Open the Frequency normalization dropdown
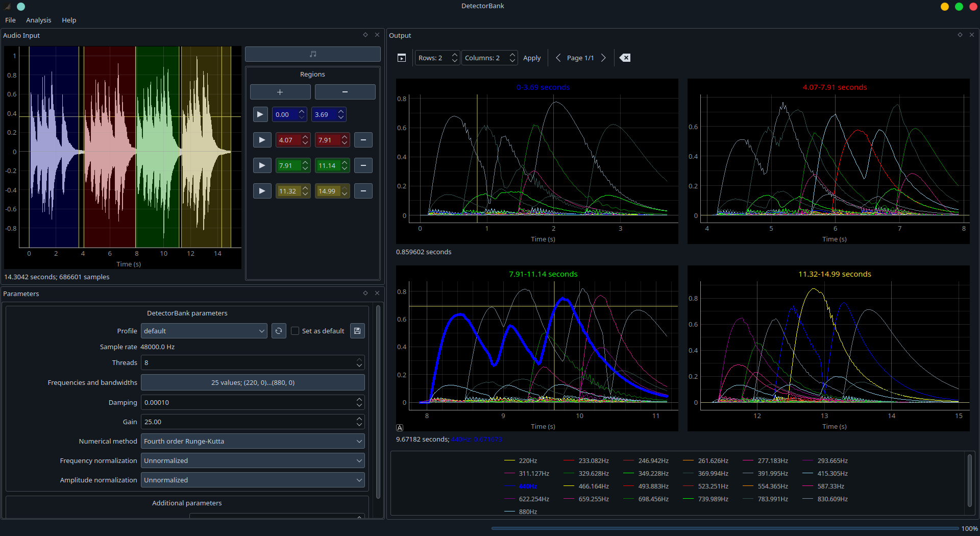The image size is (980, 536). coord(253,460)
